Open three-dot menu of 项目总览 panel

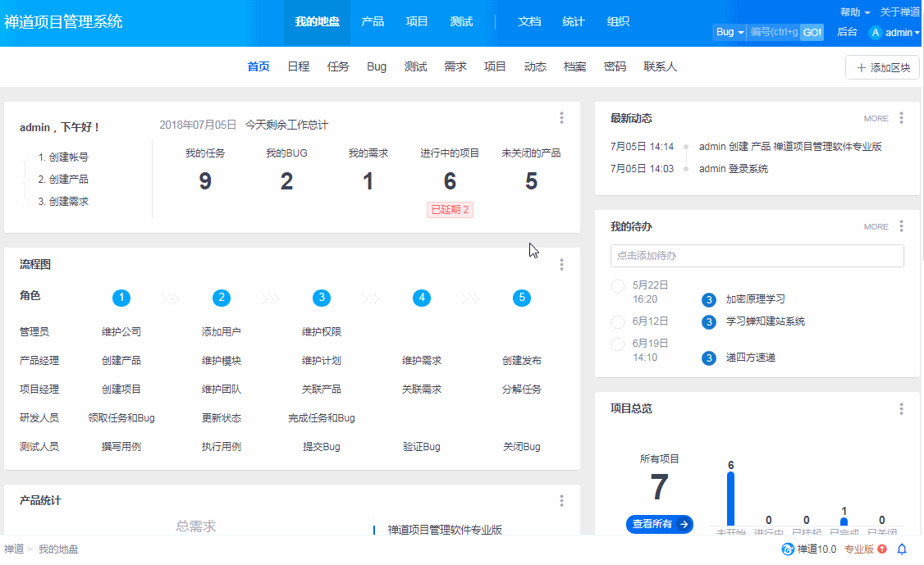tap(901, 408)
